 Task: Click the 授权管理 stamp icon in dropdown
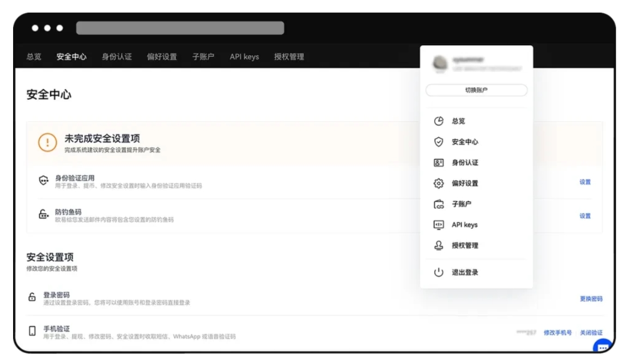point(439,246)
